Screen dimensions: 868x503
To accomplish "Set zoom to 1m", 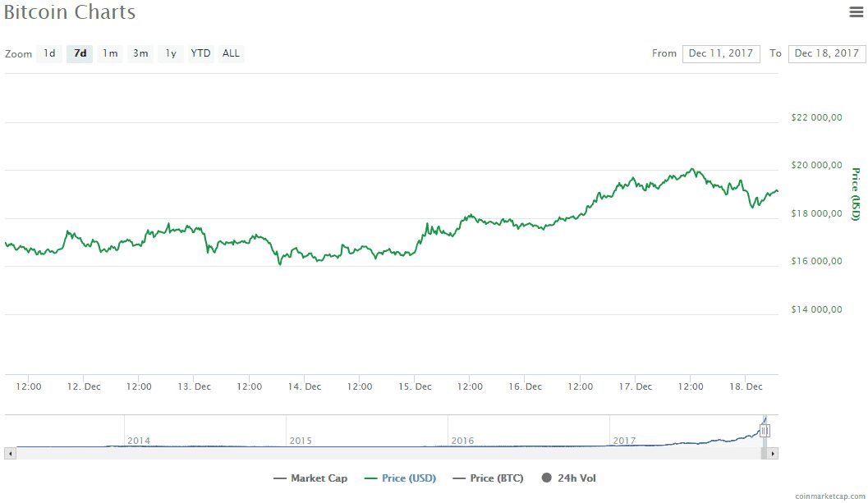I will point(110,53).
